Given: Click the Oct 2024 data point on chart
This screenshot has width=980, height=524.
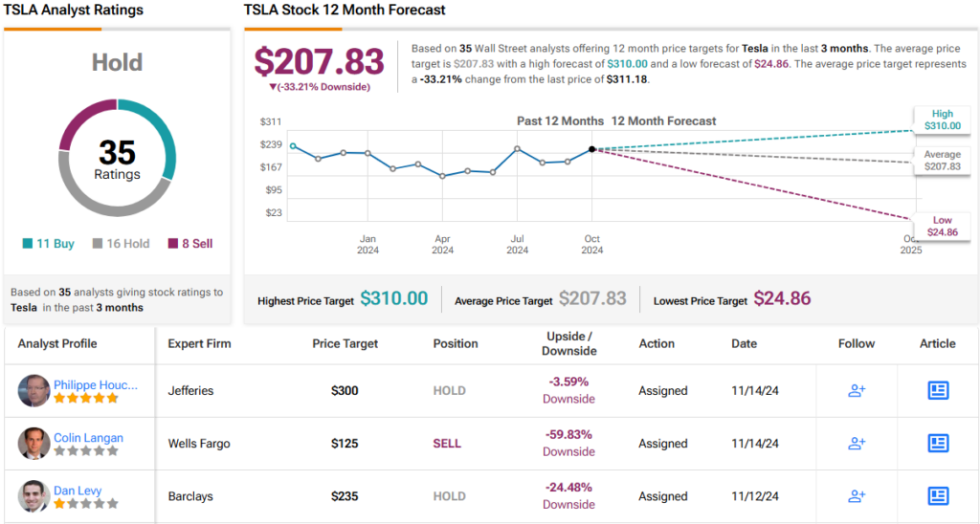Looking at the screenshot, I should pyautogui.click(x=592, y=149).
